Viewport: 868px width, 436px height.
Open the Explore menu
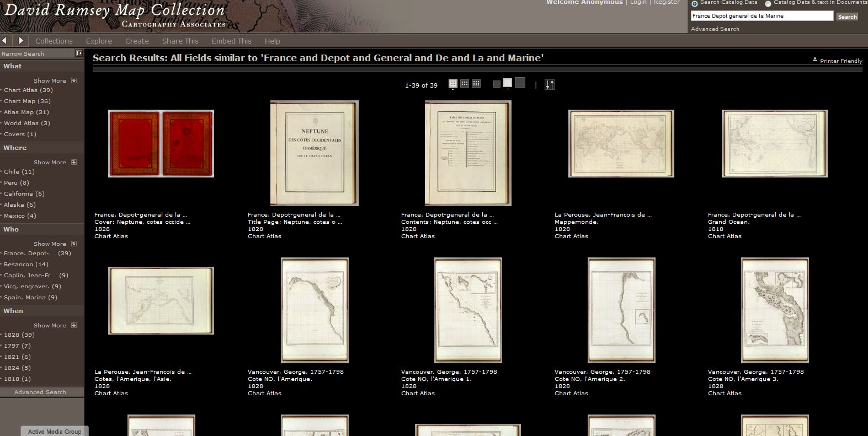[99, 41]
